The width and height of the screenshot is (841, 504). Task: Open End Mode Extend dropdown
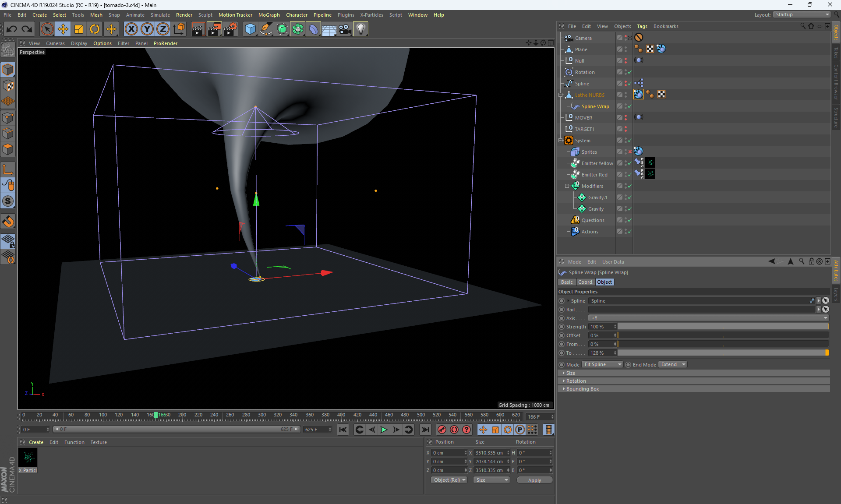(x=673, y=365)
